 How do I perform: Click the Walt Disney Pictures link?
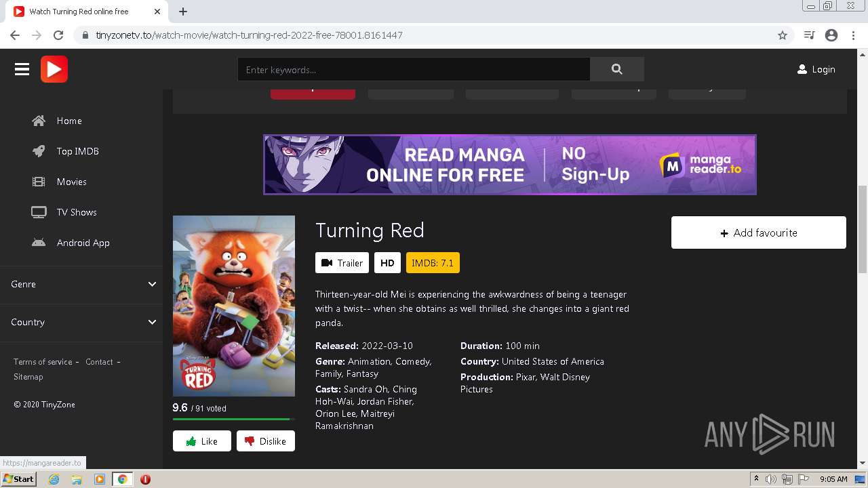(525, 383)
